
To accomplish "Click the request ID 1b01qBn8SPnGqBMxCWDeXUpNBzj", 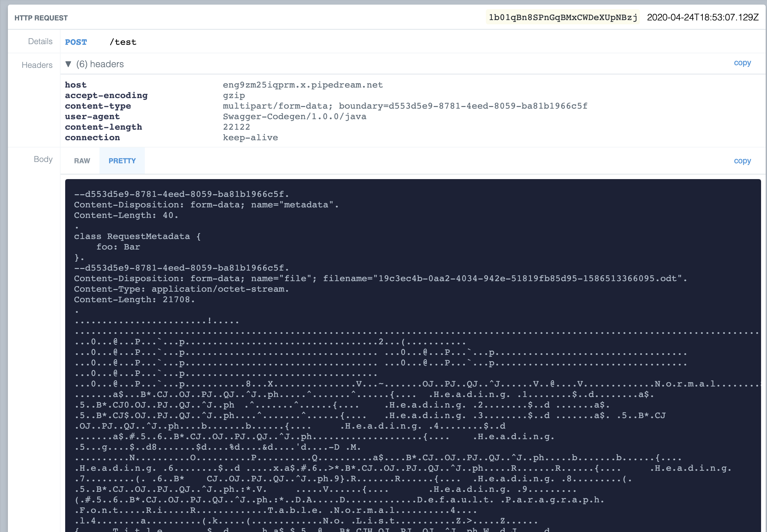I will pyautogui.click(x=563, y=17).
